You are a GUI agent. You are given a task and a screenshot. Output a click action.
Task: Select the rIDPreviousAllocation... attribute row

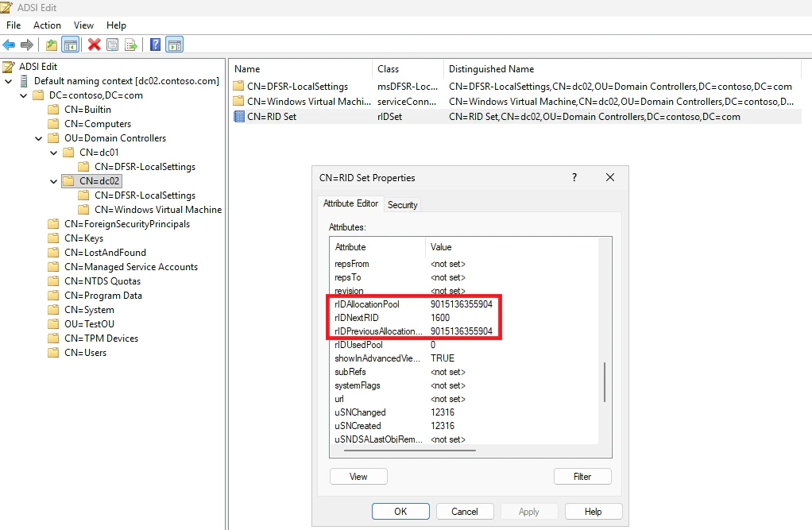click(x=464, y=331)
